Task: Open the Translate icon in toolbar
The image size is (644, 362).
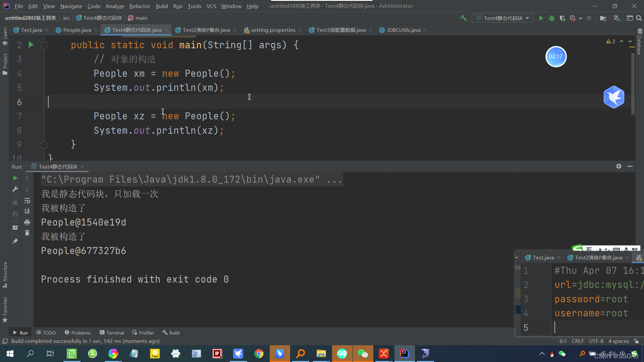Action: coord(616,18)
